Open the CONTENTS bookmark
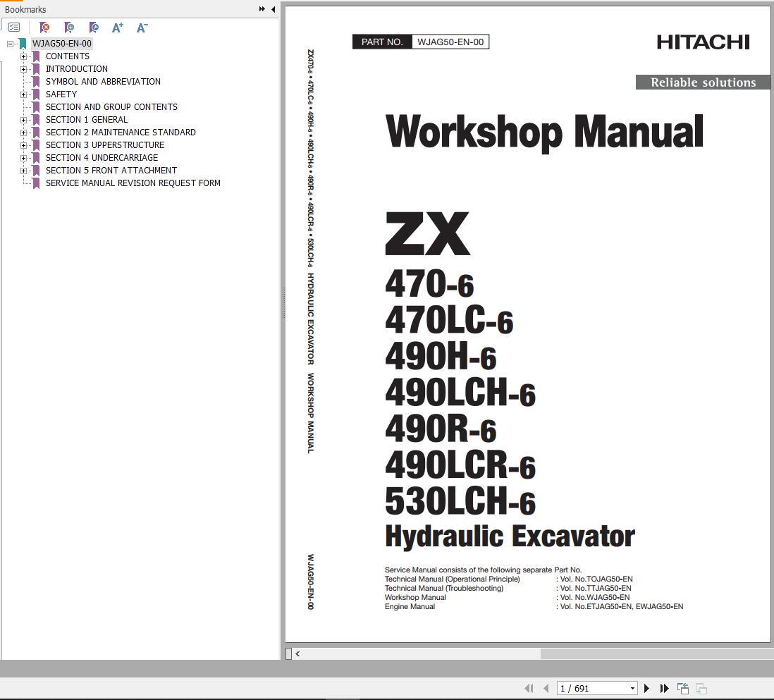The width and height of the screenshot is (774, 700). point(68,56)
